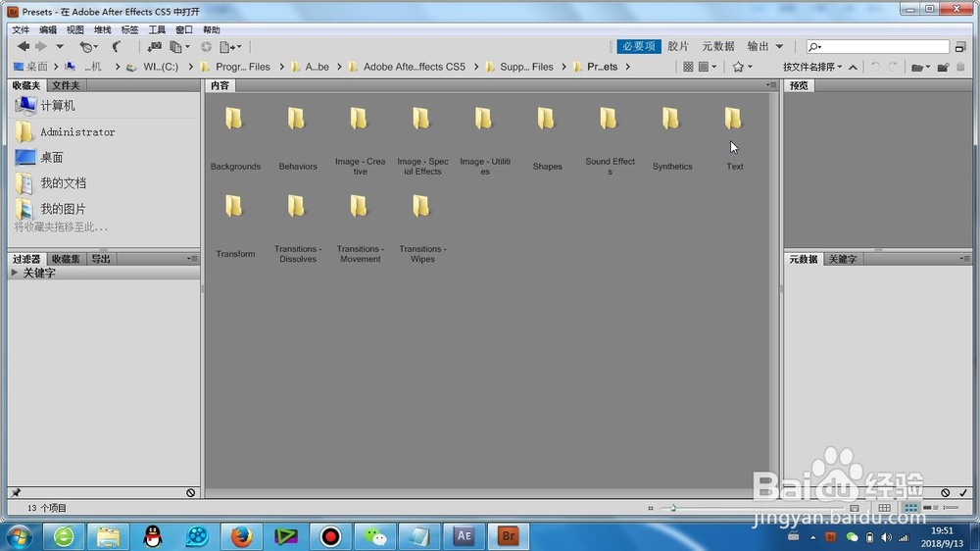The width and height of the screenshot is (980, 551).
Task: Open the 标签 menu
Action: (x=129, y=29)
